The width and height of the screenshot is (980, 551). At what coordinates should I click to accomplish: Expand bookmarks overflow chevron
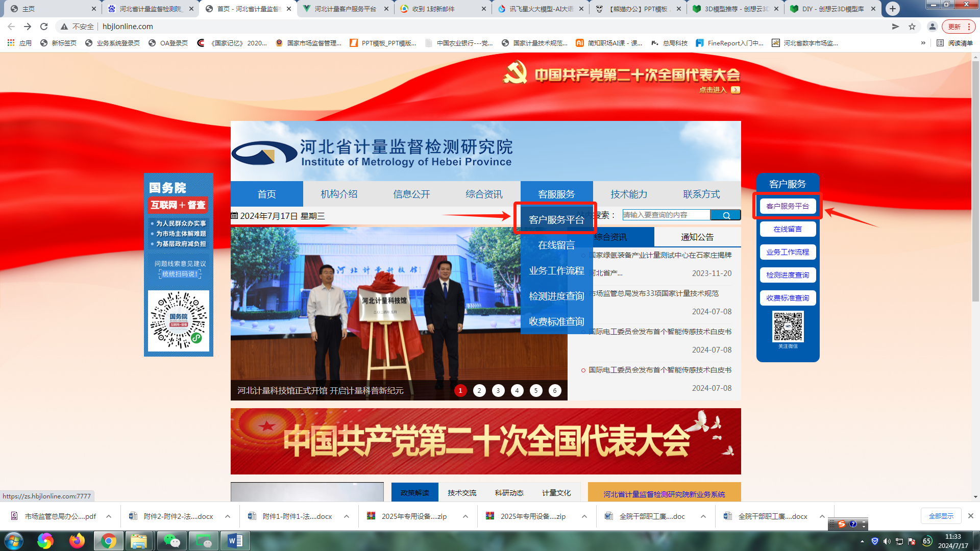coord(923,43)
